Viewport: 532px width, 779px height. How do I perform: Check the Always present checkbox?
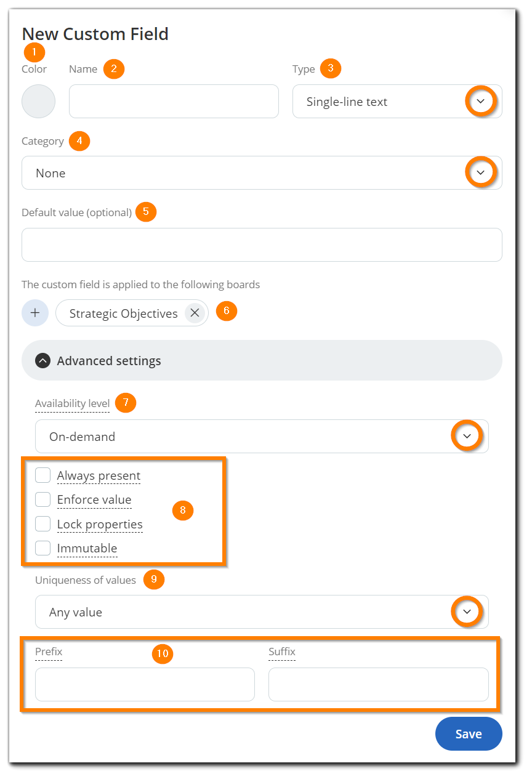coord(42,475)
